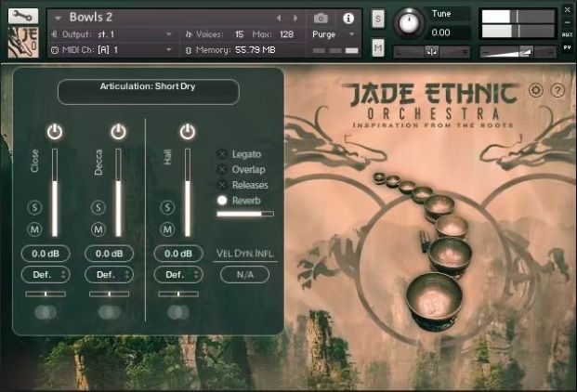577x392 pixels.
Task: Mute the Decca mic channel
Action: tap(98, 229)
